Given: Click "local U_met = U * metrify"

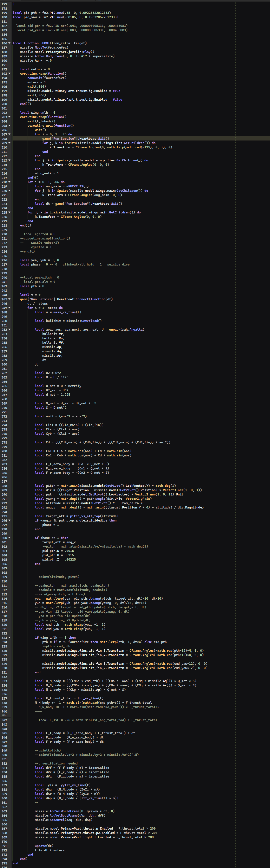Looking at the screenshot, I should tap(58, 386).
